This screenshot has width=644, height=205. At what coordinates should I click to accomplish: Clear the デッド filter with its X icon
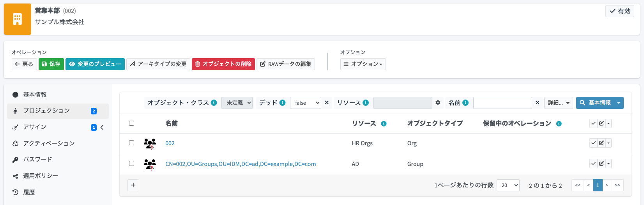click(x=327, y=103)
